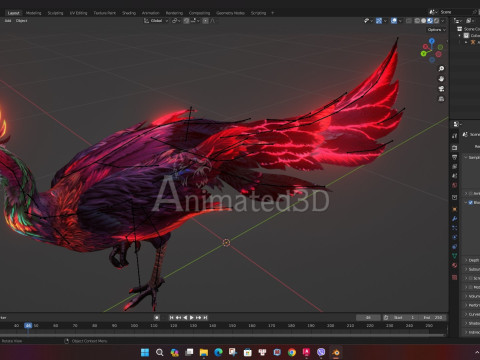Open the snapping options dropdown
This screenshot has height=360, width=480.
tap(195, 21)
